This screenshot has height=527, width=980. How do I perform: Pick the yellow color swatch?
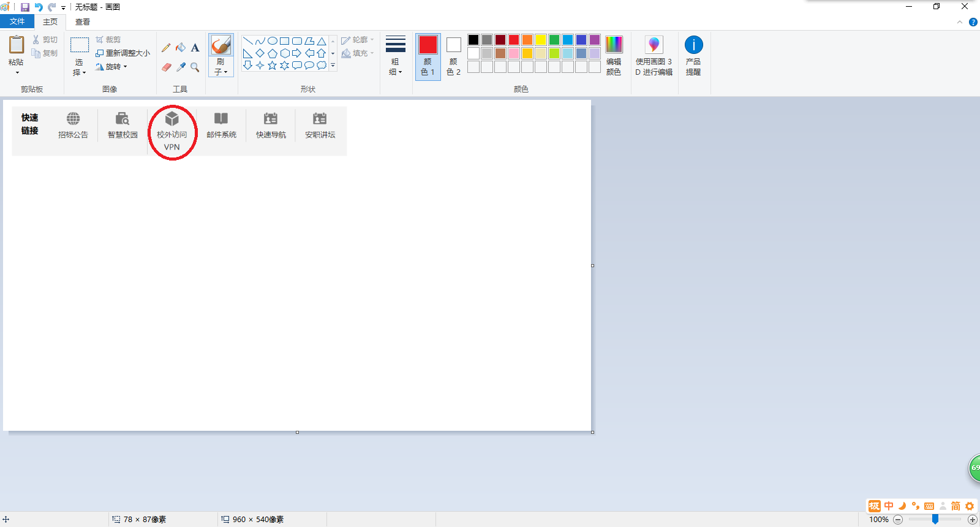[x=541, y=40]
